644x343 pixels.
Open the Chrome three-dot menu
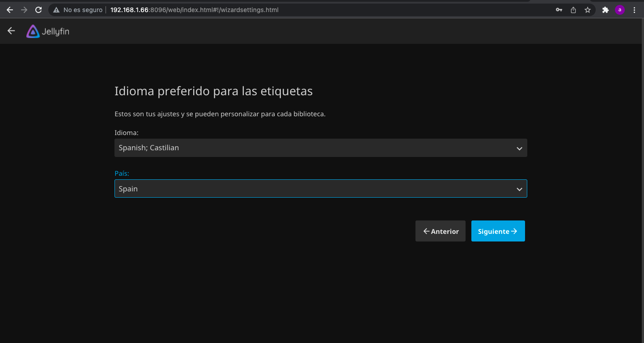pyautogui.click(x=634, y=10)
